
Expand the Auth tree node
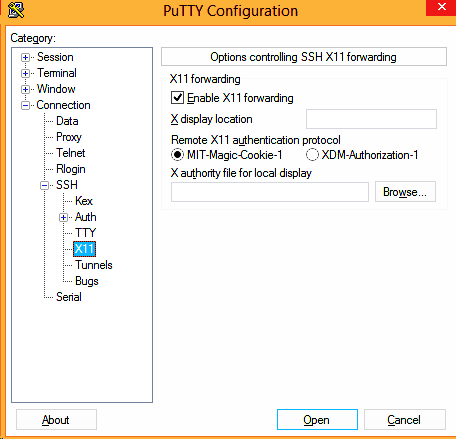click(63, 218)
